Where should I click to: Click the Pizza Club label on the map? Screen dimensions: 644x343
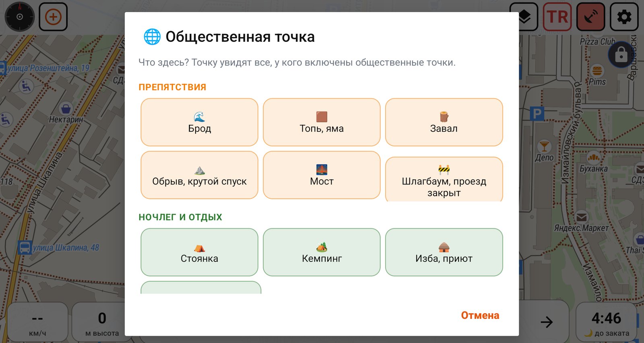pyautogui.click(x=598, y=41)
